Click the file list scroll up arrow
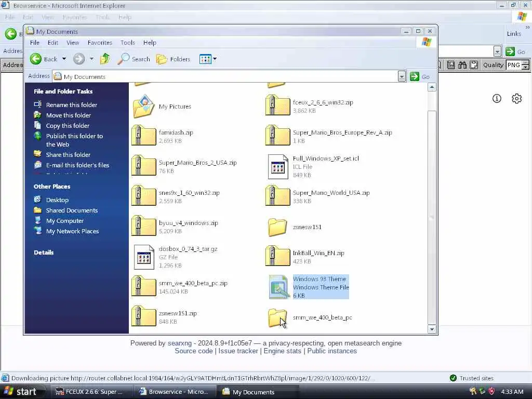Viewport: 532px width, 399px height. point(432,87)
